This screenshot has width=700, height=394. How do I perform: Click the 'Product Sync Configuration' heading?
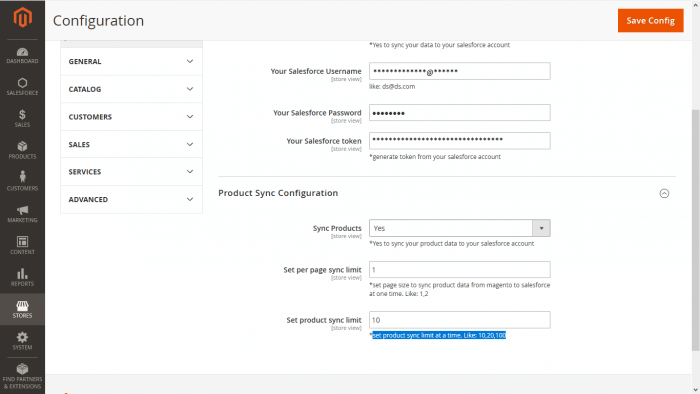click(278, 193)
